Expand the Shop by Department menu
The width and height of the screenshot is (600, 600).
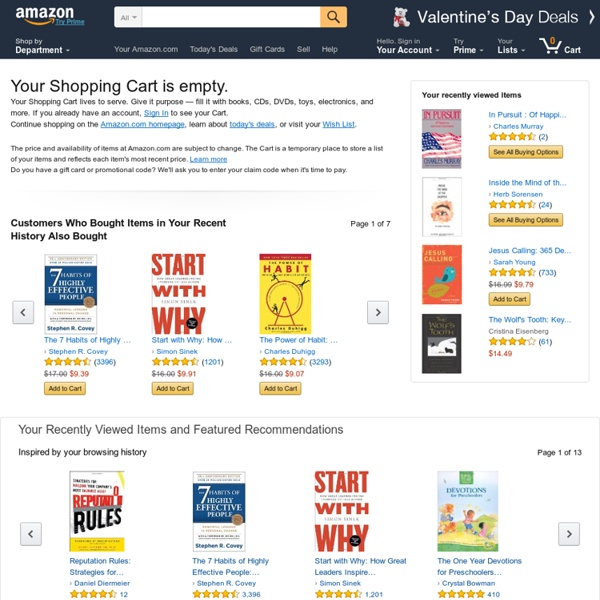tap(42, 46)
